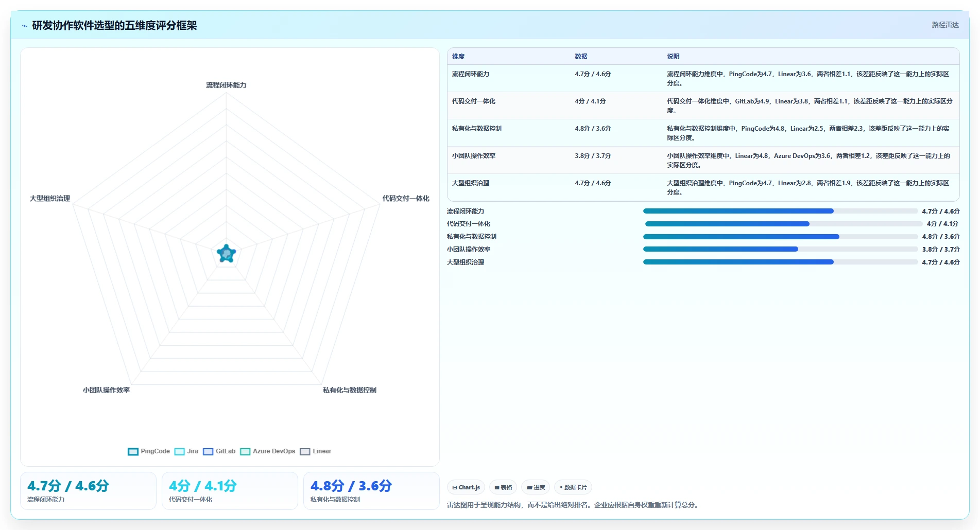Click the radar axis label 大型组织治理
980x530 pixels.
(x=50, y=198)
